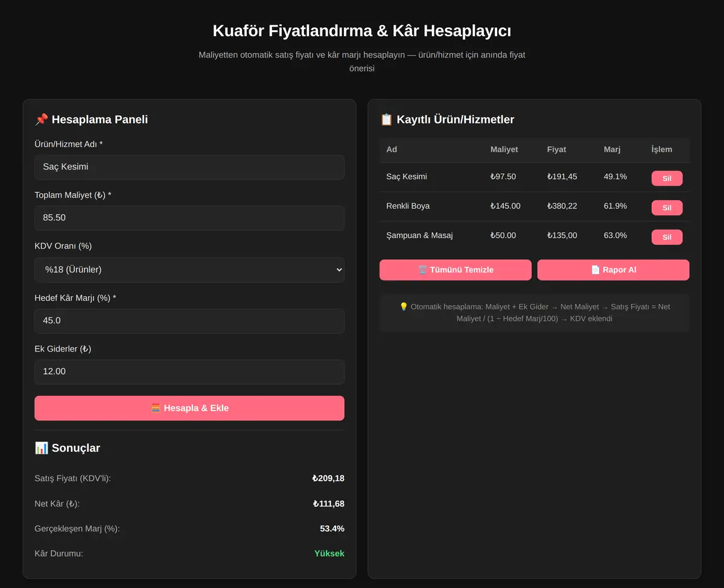Screen dimensions: 724x588
Task: Click the ₺209,18 sales price result
Action: point(328,479)
